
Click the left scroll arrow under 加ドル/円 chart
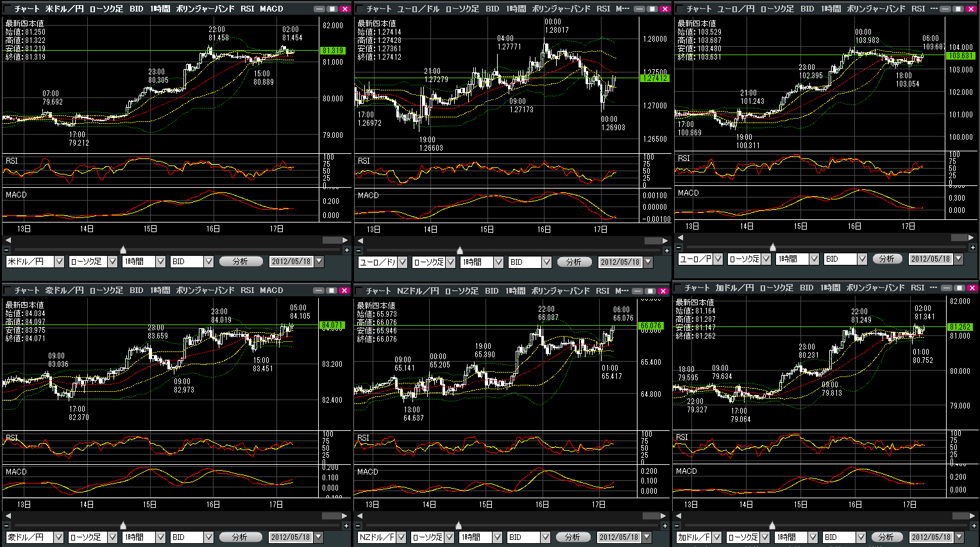(x=679, y=516)
